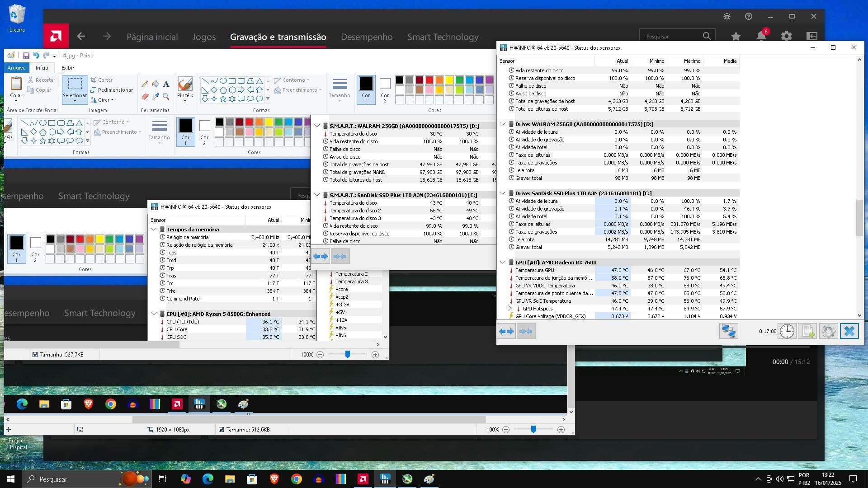This screenshot has height=488, width=868.
Task: Click the Redo arrow in Paint
Action: coord(46,56)
